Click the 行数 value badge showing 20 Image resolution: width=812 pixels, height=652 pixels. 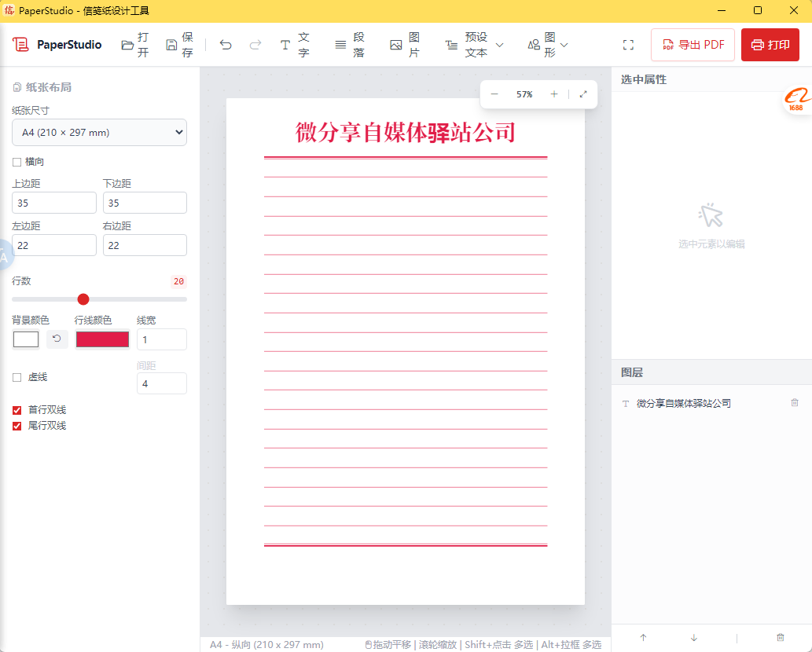click(x=178, y=281)
